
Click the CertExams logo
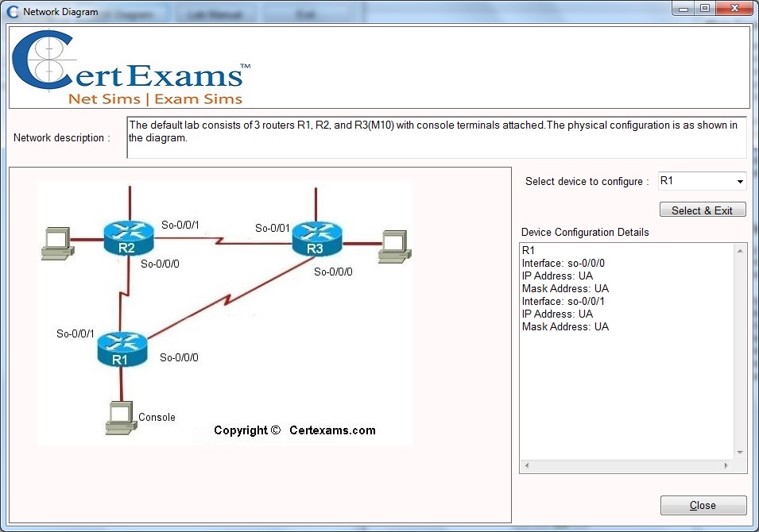[x=127, y=67]
